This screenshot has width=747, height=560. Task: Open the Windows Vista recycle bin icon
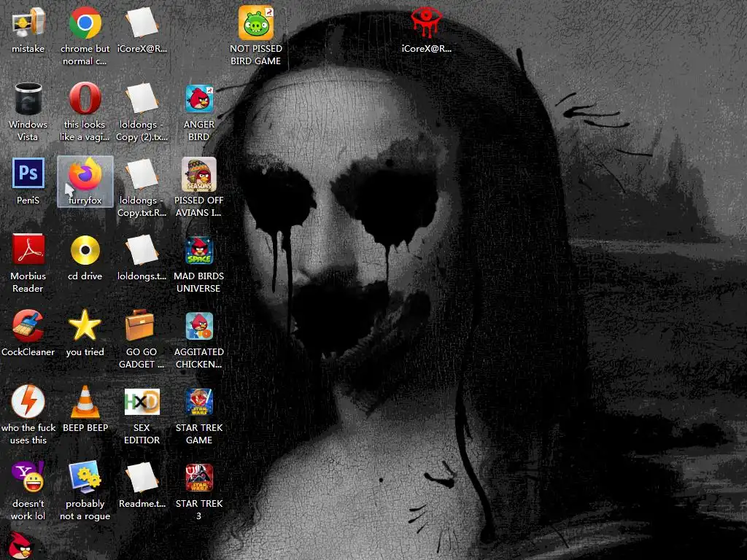click(28, 98)
